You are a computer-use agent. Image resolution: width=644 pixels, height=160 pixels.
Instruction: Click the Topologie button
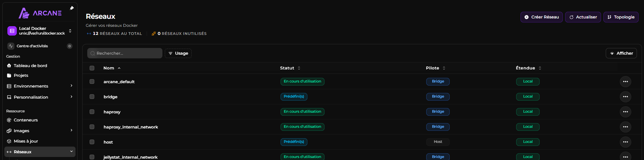pos(621,17)
